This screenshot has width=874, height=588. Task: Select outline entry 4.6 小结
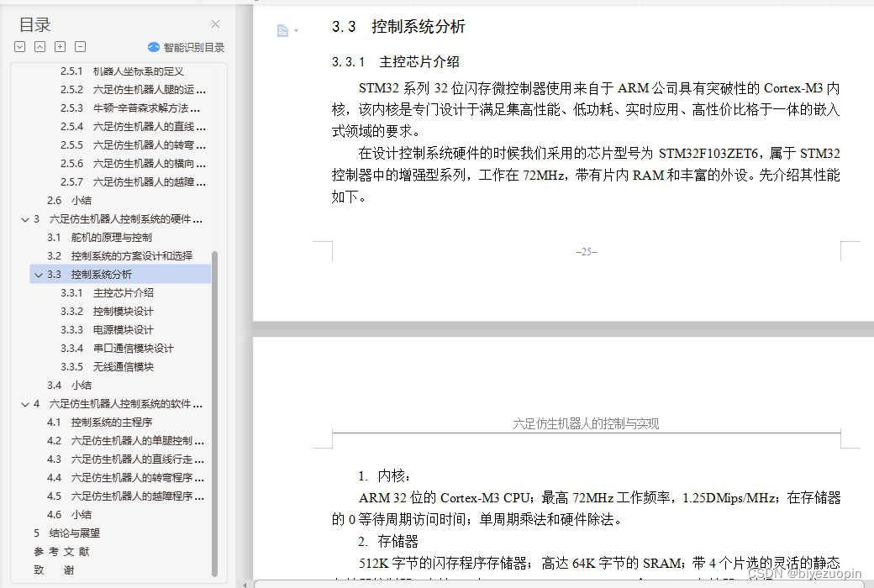pos(69,514)
